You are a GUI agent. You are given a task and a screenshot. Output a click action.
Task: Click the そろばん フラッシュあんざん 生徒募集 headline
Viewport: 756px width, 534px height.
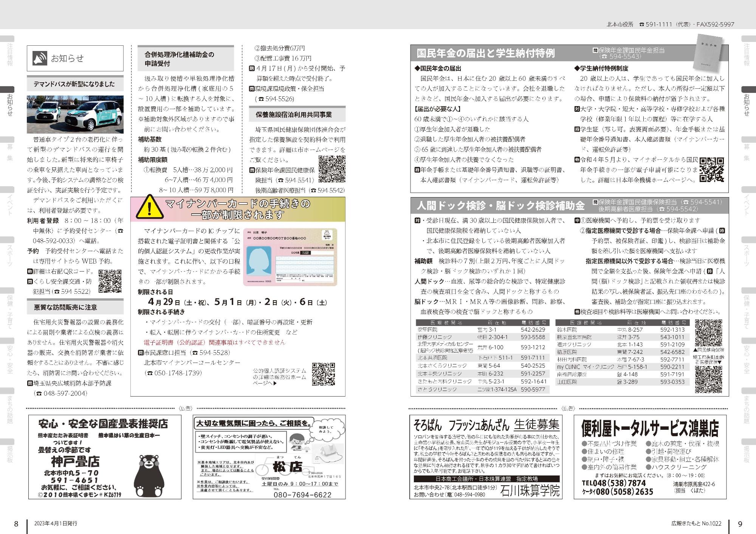coord(486,425)
